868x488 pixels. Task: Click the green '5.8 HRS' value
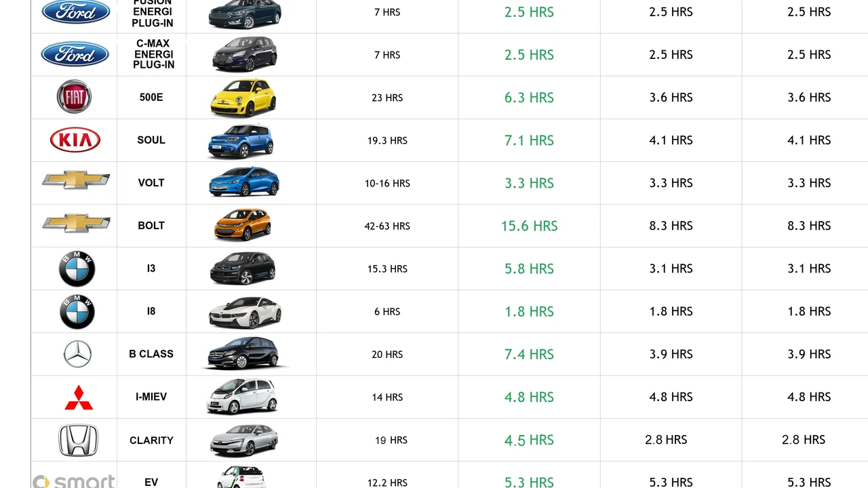click(x=529, y=268)
